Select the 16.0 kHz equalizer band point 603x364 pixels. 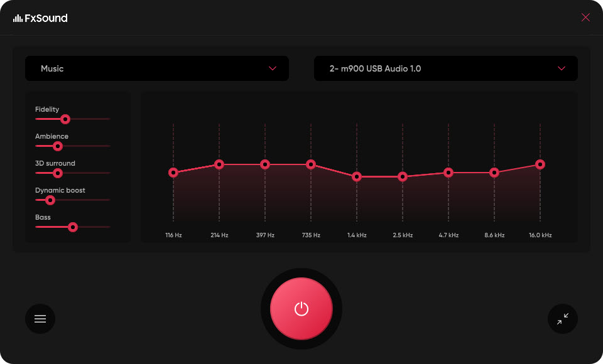pos(540,164)
